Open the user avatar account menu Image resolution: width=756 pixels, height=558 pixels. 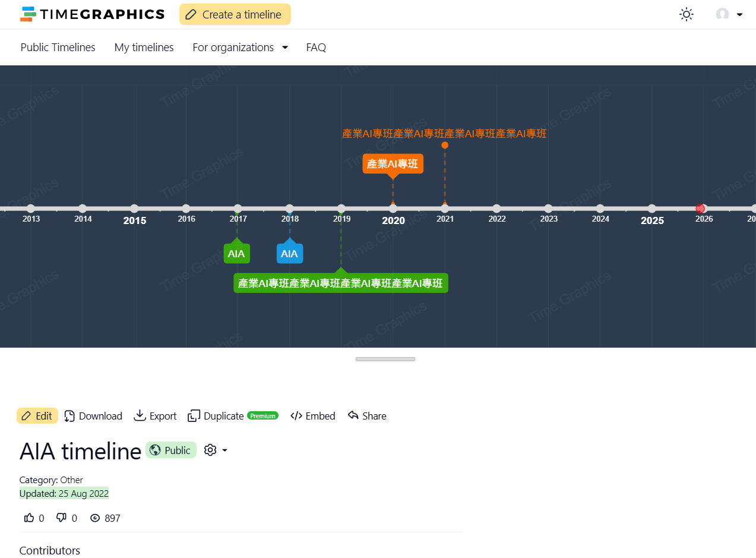[729, 14]
